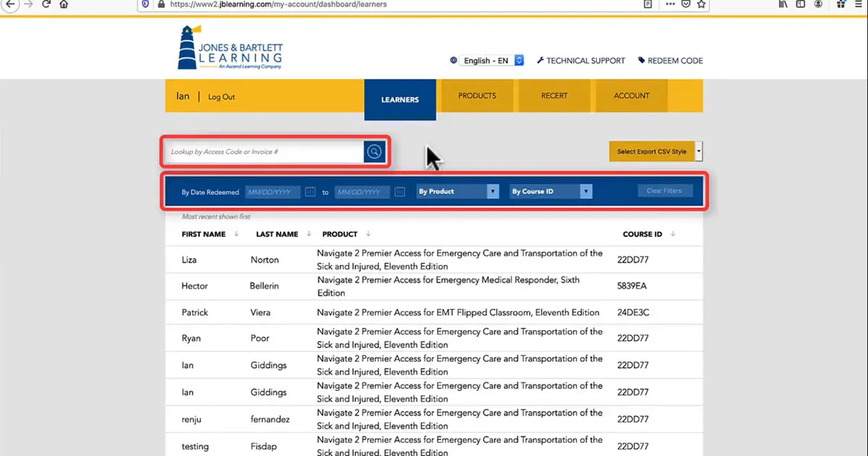
Task: Open the English - EN language selector
Action: click(x=492, y=61)
